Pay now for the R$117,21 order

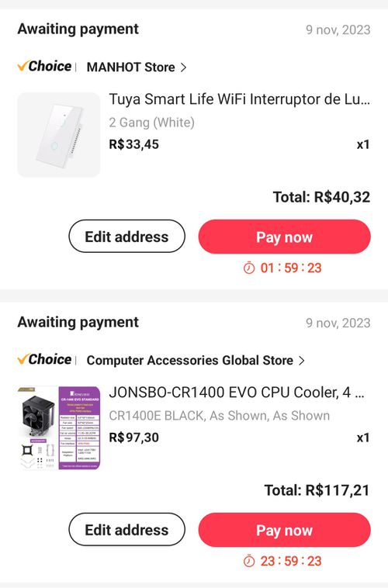click(285, 531)
